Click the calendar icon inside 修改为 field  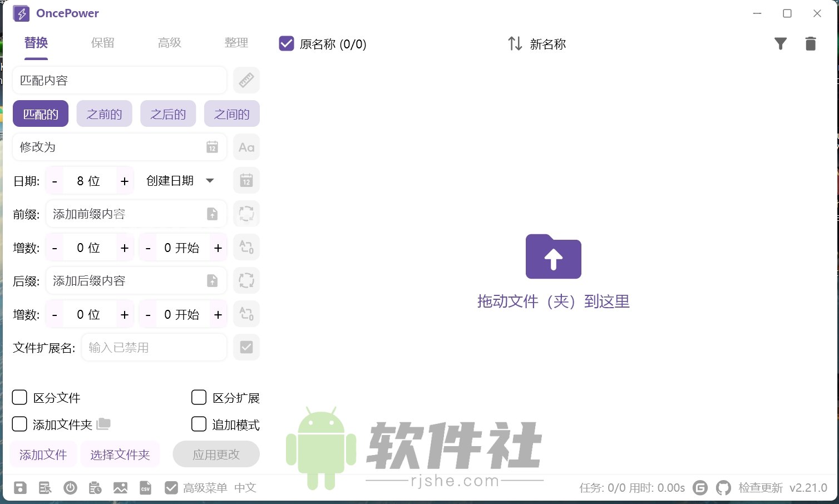pyautogui.click(x=212, y=147)
